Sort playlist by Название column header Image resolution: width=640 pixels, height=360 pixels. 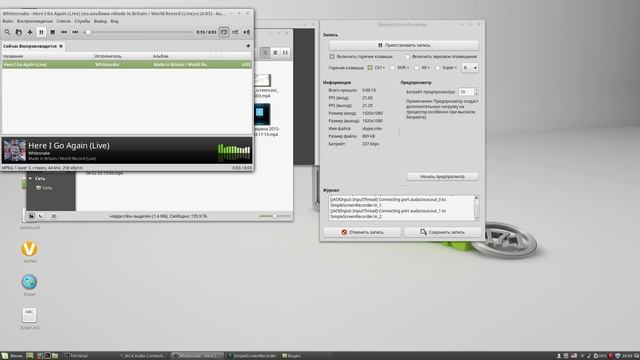(48, 56)
